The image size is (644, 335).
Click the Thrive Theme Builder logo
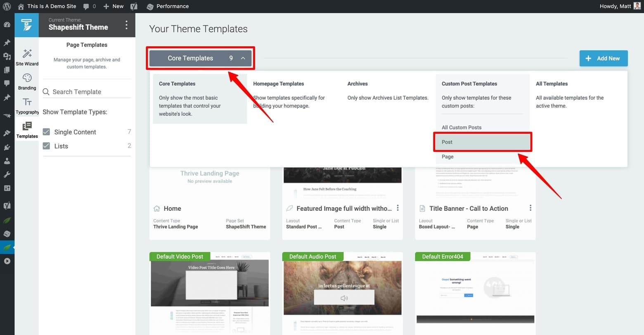click(x=27, y=25)
